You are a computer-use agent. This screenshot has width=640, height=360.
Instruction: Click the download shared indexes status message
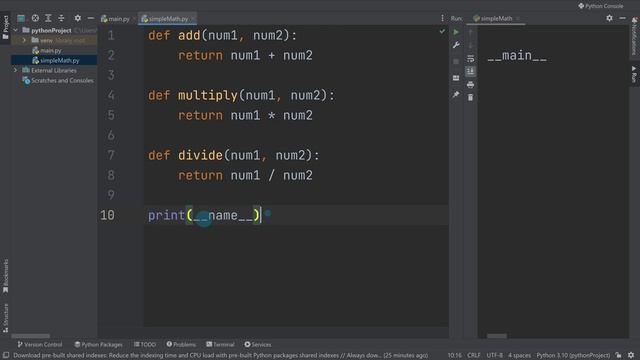(x=220, y=356)
